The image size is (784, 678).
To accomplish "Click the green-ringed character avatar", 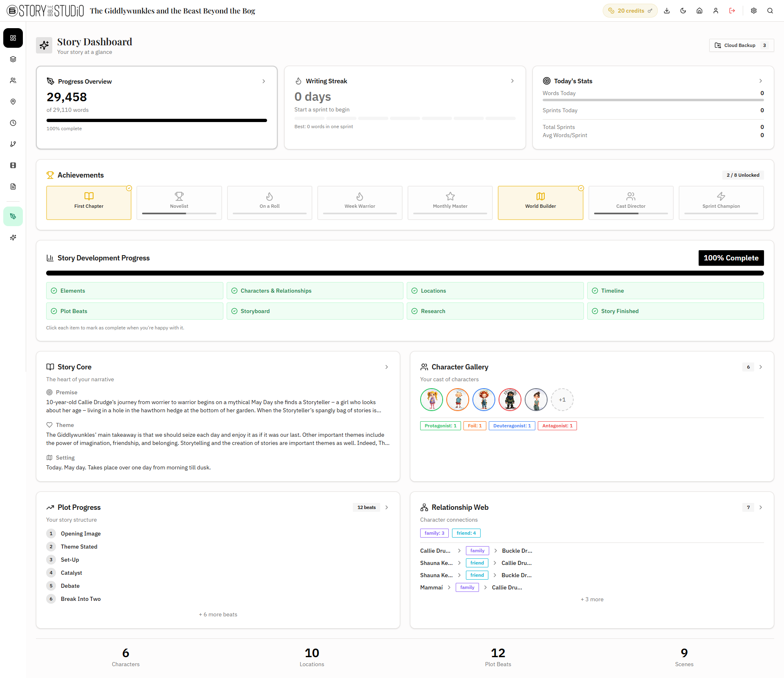I will point(432,400).
